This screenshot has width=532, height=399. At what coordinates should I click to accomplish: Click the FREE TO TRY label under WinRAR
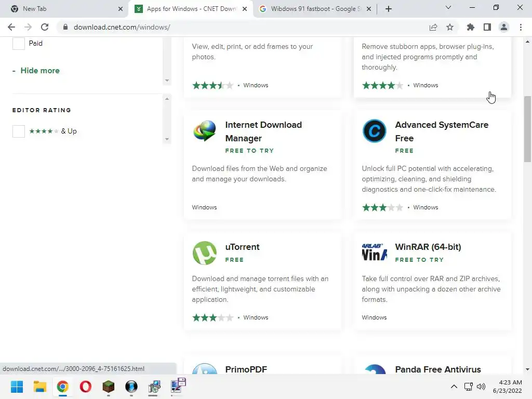[419, 260]
